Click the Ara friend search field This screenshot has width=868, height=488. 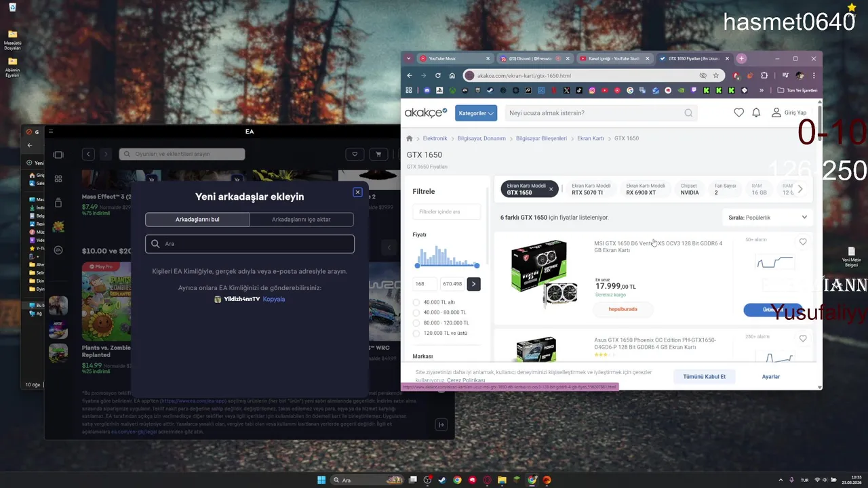(x=250, y=244)
